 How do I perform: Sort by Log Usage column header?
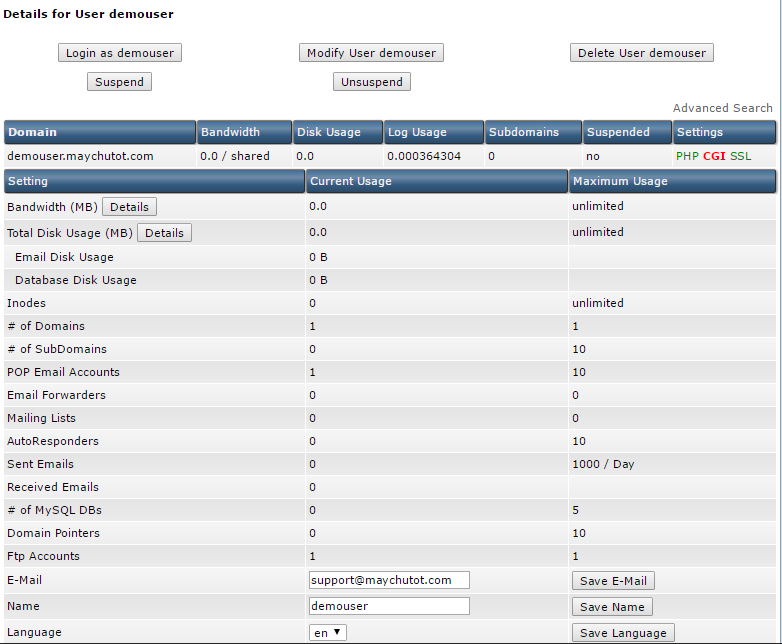coord(433,132)
